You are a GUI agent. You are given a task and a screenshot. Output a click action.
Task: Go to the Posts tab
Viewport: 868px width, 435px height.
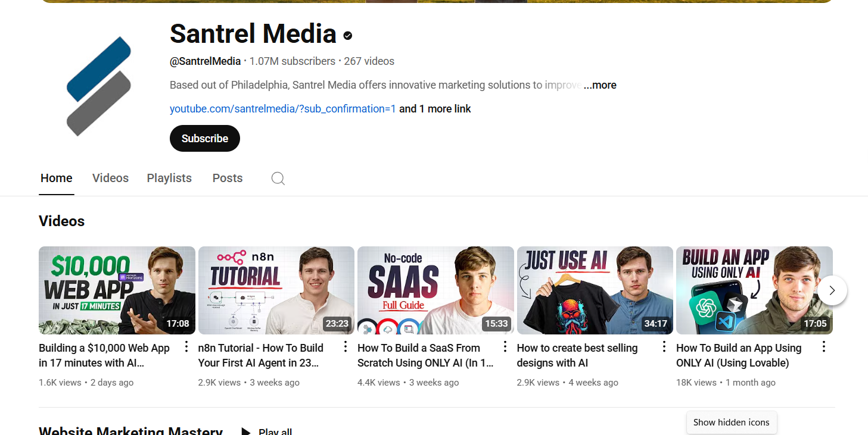[228, 178]
